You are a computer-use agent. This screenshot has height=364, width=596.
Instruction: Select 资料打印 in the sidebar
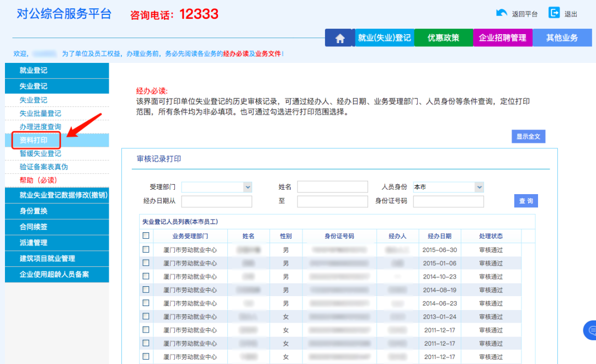[x=34, y=140]
